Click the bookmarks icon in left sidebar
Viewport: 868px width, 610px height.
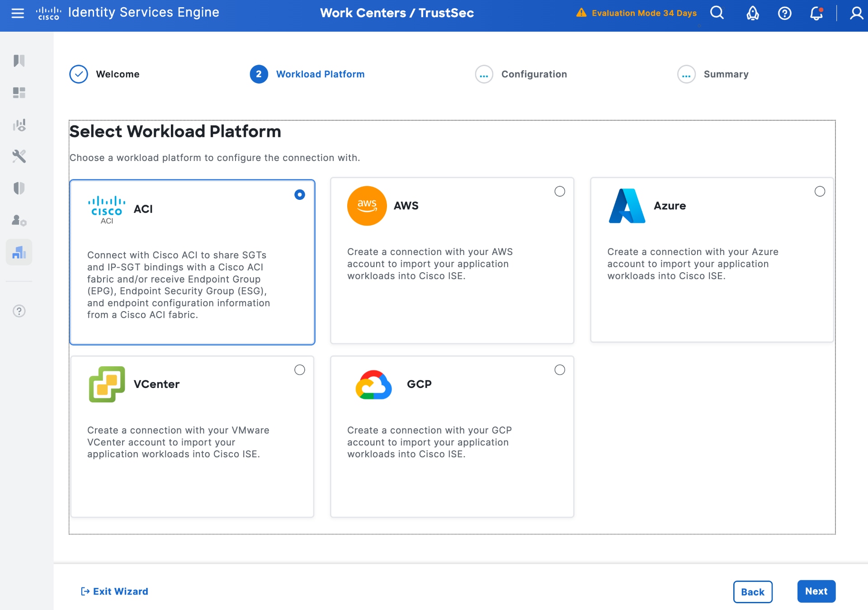(19, 61)
